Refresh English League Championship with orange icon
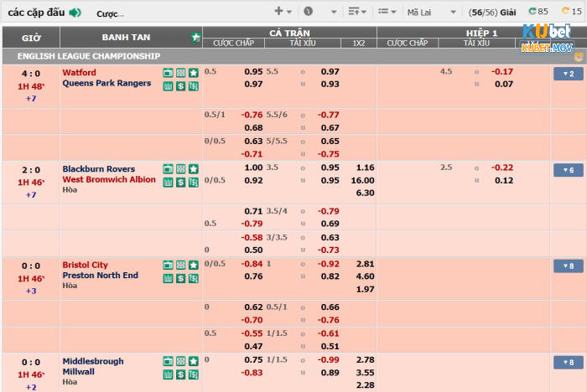The image size is (587, 392). click(x=579, y=57)
